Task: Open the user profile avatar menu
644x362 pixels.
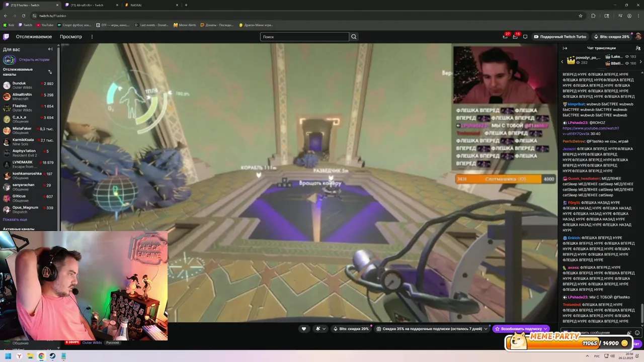Action: pyautogui.click(x=638, y=37)
